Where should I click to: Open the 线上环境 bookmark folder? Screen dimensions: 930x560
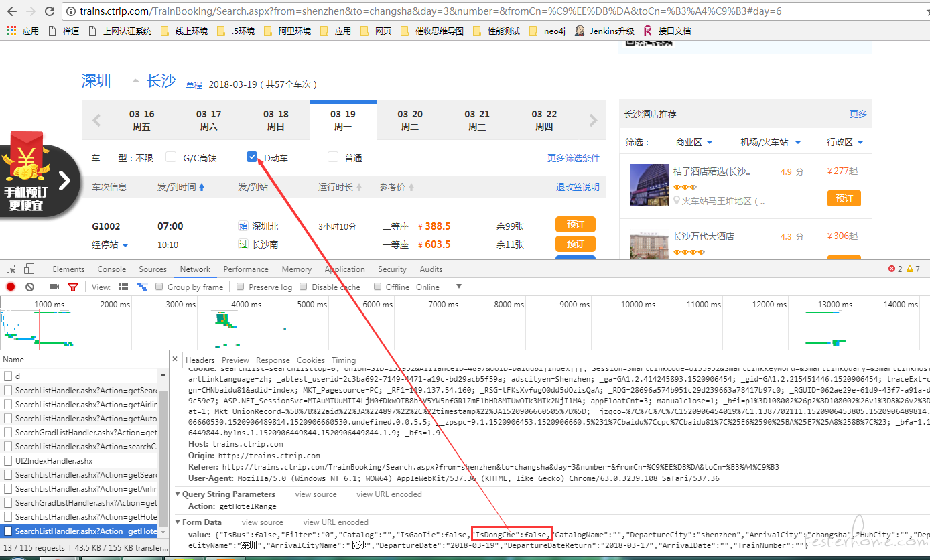(185, 31)
